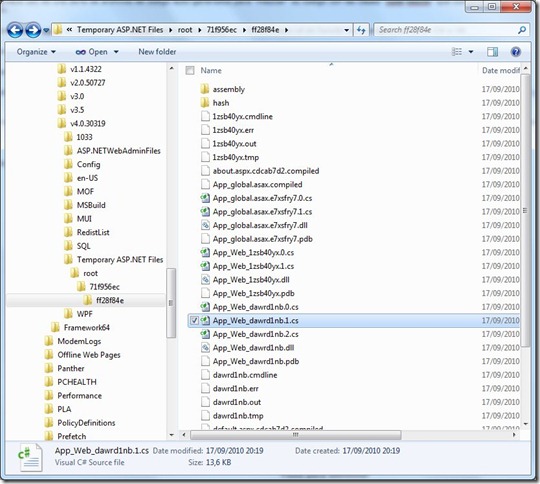Toggle the select-all checkbox beside Name

click(190, 70)
